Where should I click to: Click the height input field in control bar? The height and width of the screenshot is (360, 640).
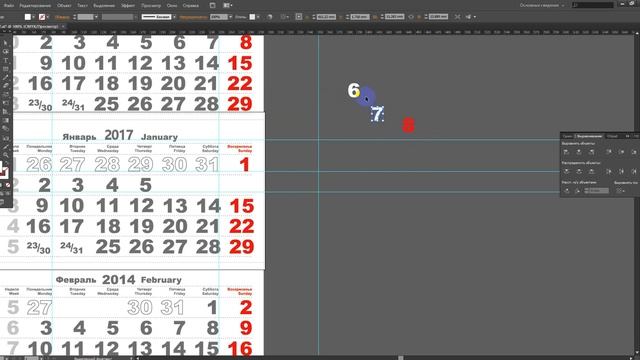[x=438, y=17]
